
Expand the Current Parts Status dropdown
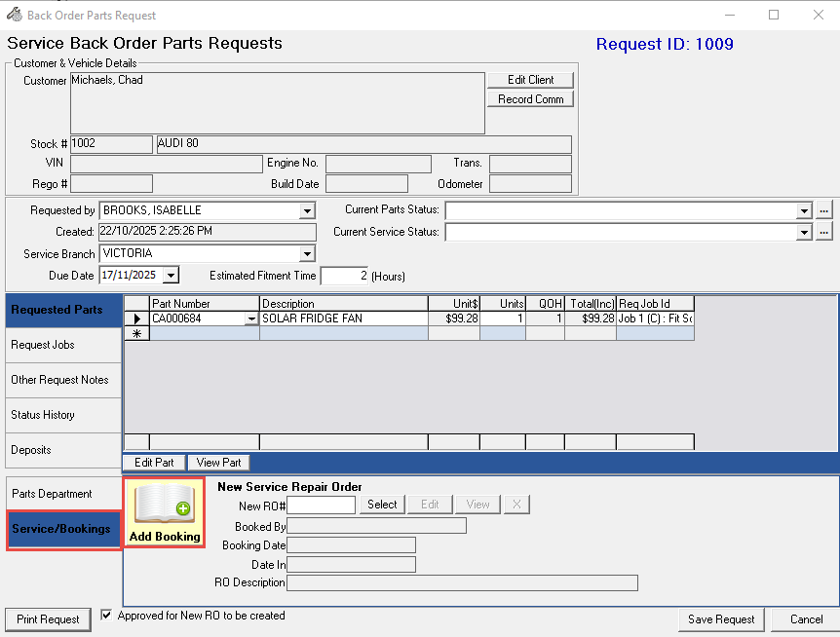[803, 210]
